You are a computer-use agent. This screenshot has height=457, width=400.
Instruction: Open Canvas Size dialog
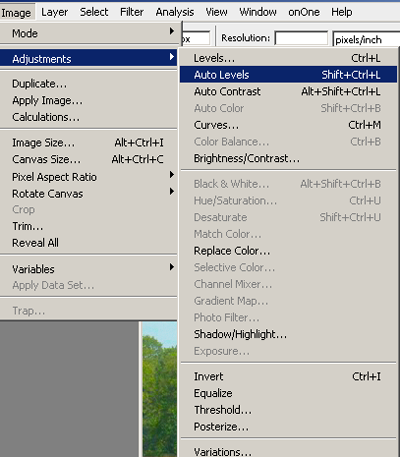(89, 159)
